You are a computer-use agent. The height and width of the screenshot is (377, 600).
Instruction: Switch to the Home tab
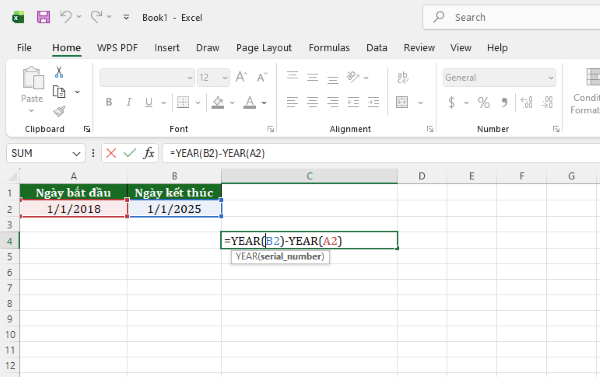[67, 48]
